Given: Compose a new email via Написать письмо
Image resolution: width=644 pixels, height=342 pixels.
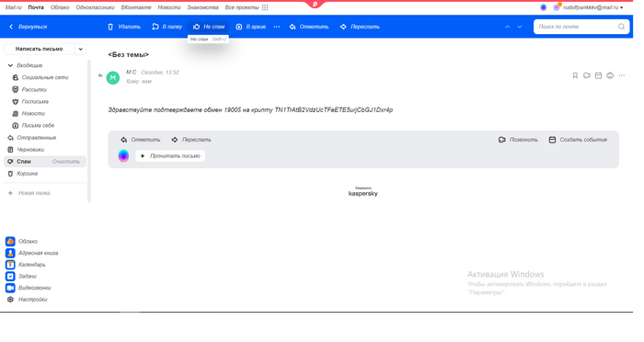Looking at the screenshot, I should pyautogui.click(x=40, y=49).
